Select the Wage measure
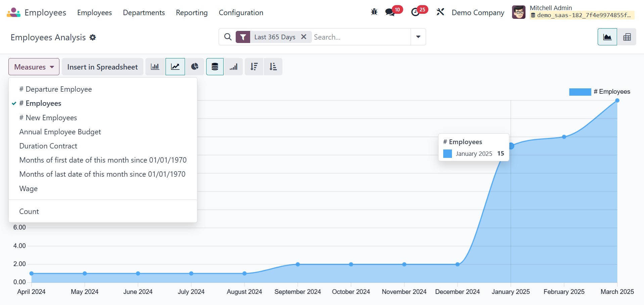The width and height of the screenshot is (644, 305). [x=29, y=189]
